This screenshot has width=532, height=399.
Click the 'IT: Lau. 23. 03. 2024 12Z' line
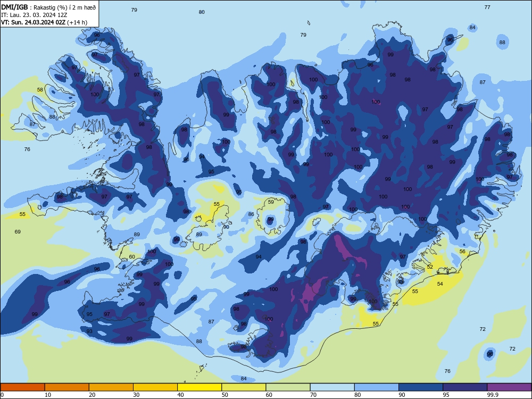point(34,15)
